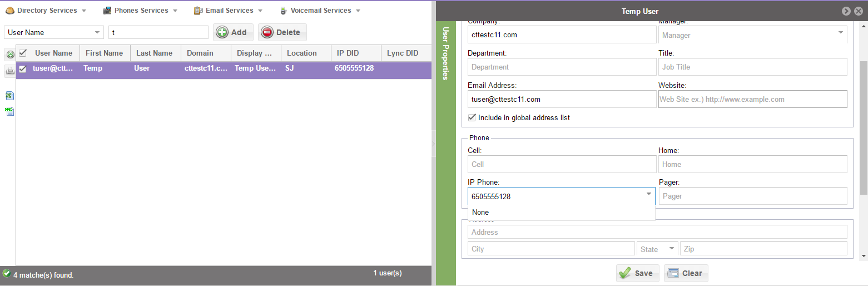This screenshot has height=286, width=868.
Task: Sort by User Name column header
Action: click(53, 53)
